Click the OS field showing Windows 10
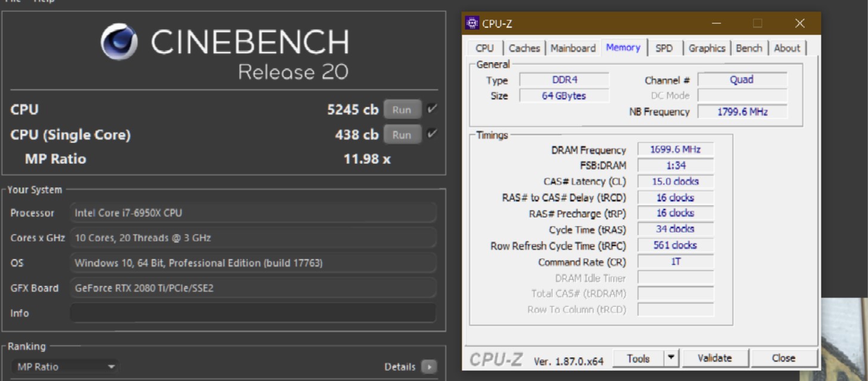868x381 pixels. coord(253,263)
